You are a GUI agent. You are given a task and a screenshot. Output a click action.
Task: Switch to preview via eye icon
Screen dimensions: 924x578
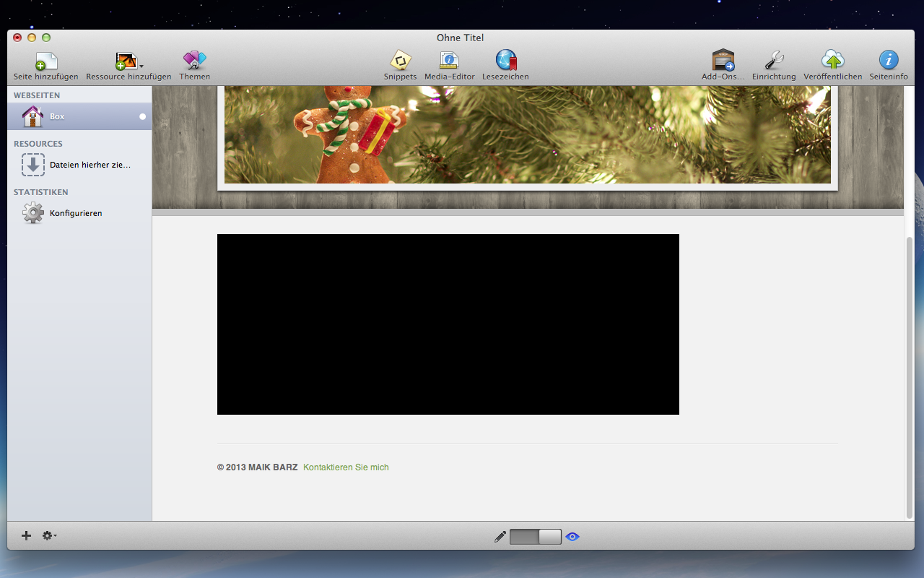(x=572, y=537)
